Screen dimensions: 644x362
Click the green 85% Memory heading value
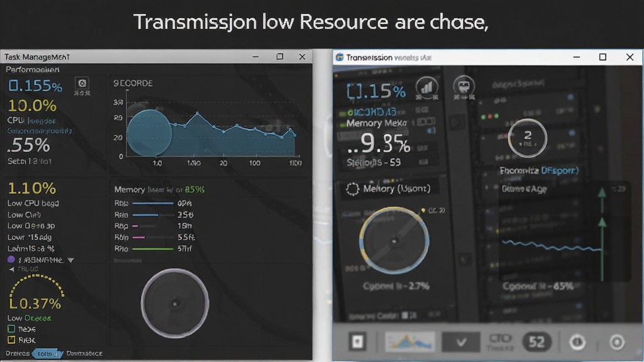pos(194,190)
